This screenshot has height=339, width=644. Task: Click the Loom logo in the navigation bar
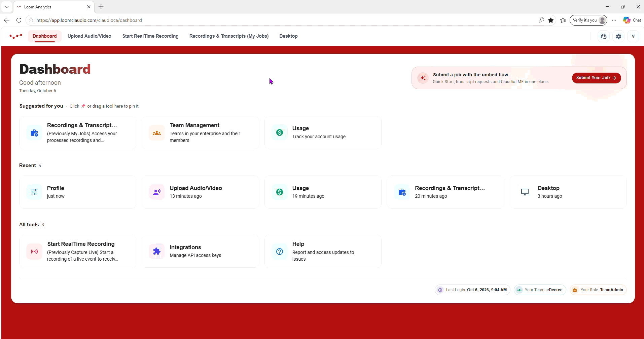[x=16, y=36]
